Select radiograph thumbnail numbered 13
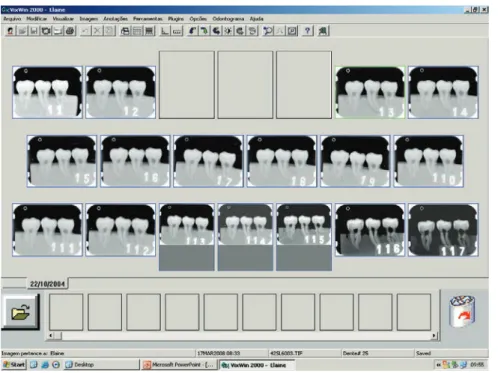The image size is (498, 373). coord(370,92)
